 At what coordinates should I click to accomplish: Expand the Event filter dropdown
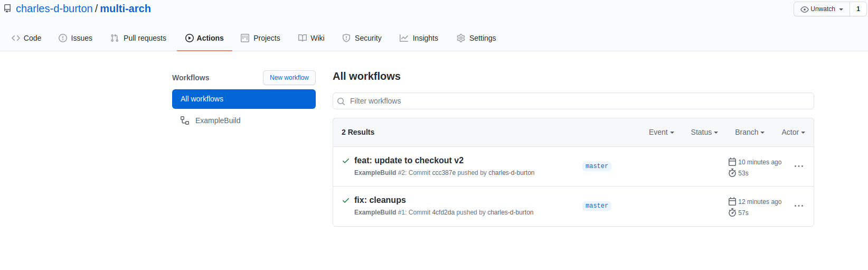[661, 132]
